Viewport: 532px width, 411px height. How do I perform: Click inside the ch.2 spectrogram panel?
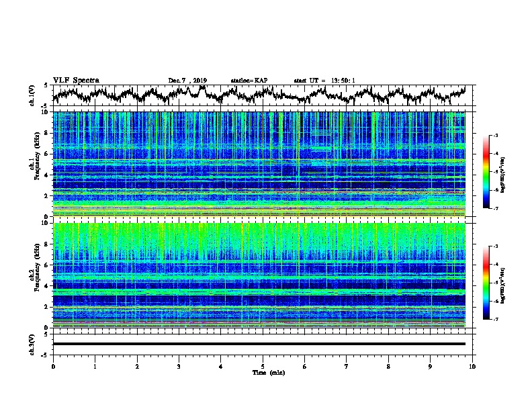pos(259,275)
